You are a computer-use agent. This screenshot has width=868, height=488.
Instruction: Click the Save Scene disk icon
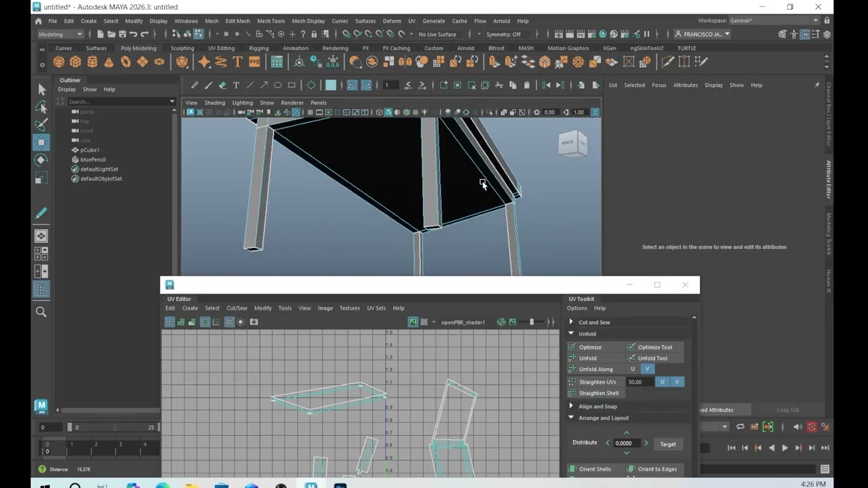click(122, 34)
